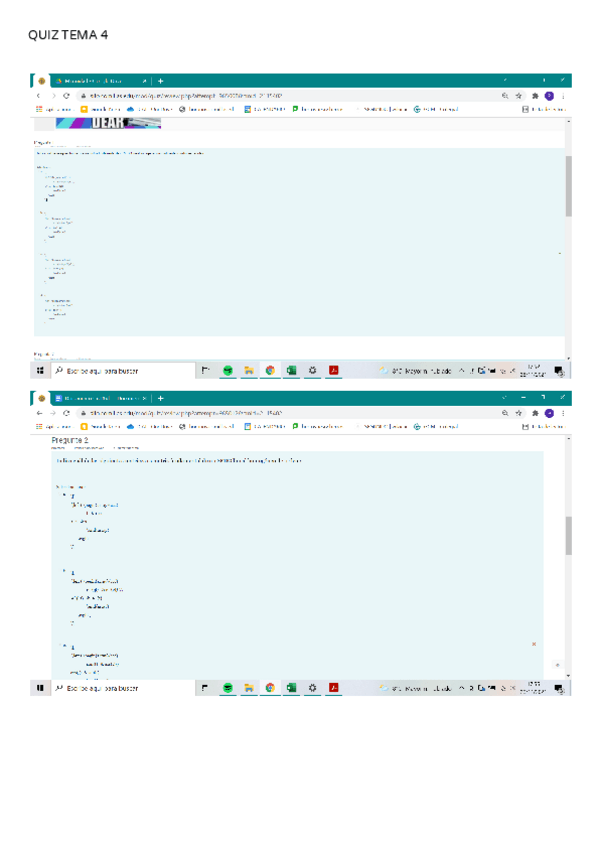
Task: Open the zoom indicator in the upper address bar
Action: [505, 96]
